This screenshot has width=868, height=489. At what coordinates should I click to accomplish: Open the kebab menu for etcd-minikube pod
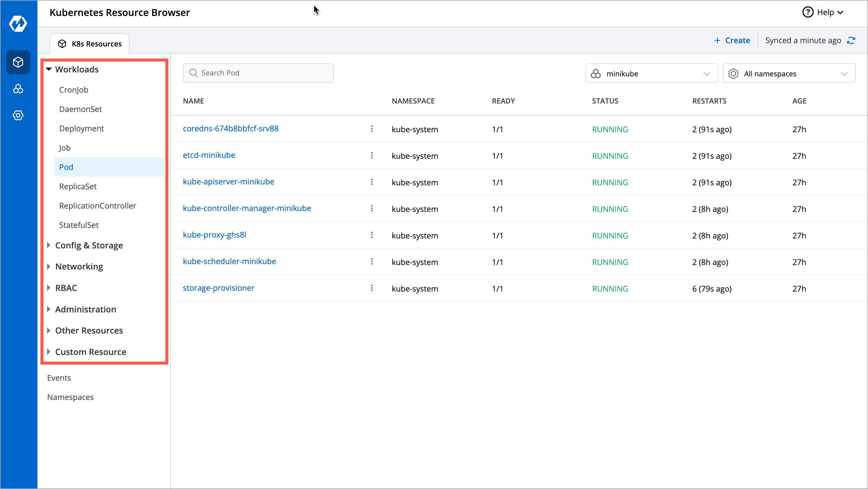click(x=372, y=155)
